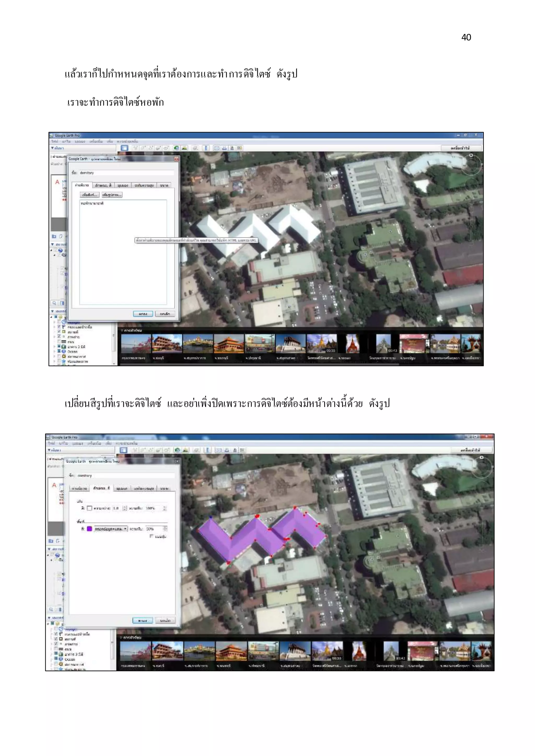Select the Ruler tool in the description-tab screenshot
The height and width of the screenshot is (756, 535).
pyautogui.click(x=206, y=148)
